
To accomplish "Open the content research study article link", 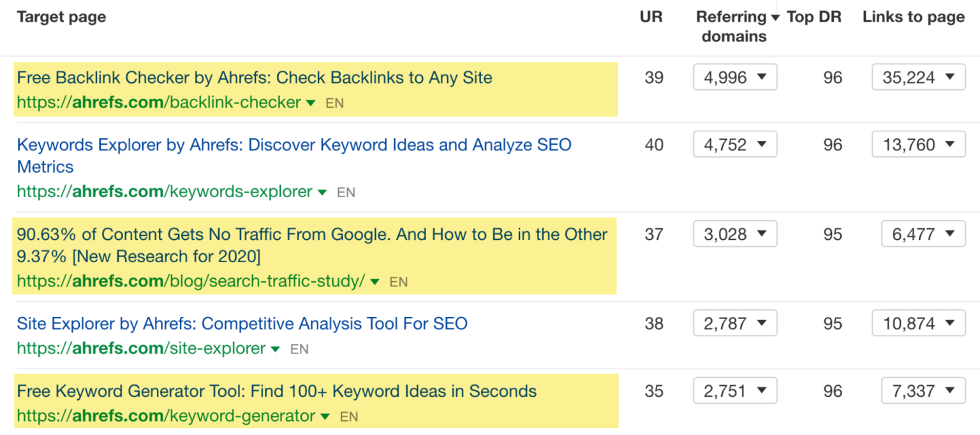I will pyautogui.click(x=312, y=234).
